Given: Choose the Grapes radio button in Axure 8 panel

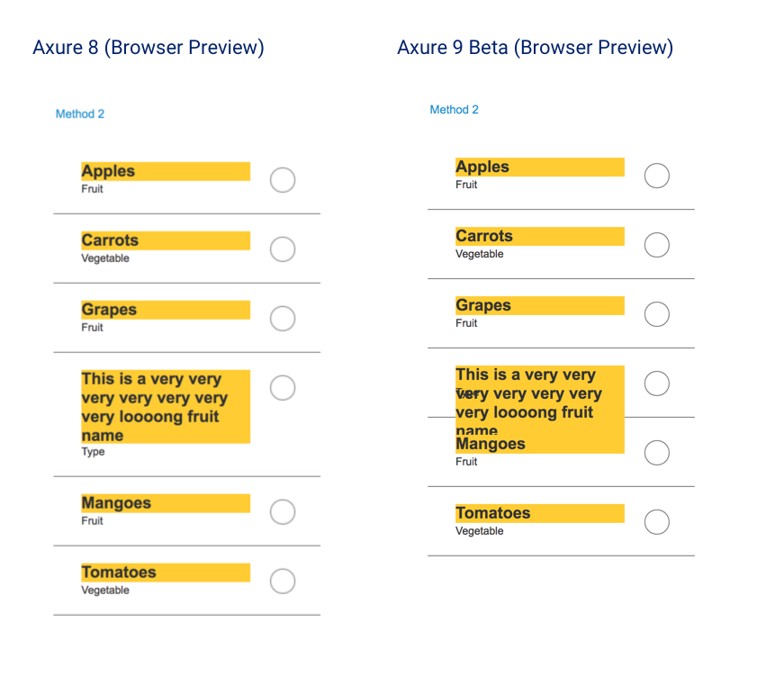Looking at the screenshot, I should (283, 319).
